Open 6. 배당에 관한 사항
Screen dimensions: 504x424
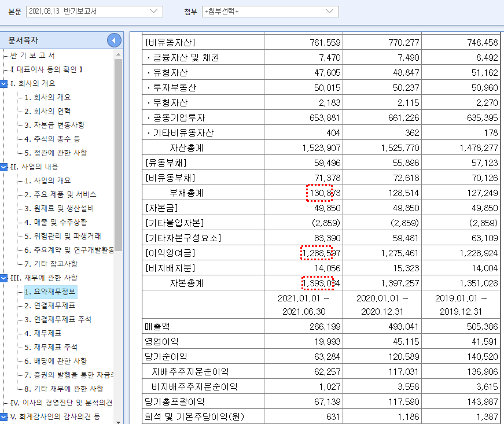[56, 362]
